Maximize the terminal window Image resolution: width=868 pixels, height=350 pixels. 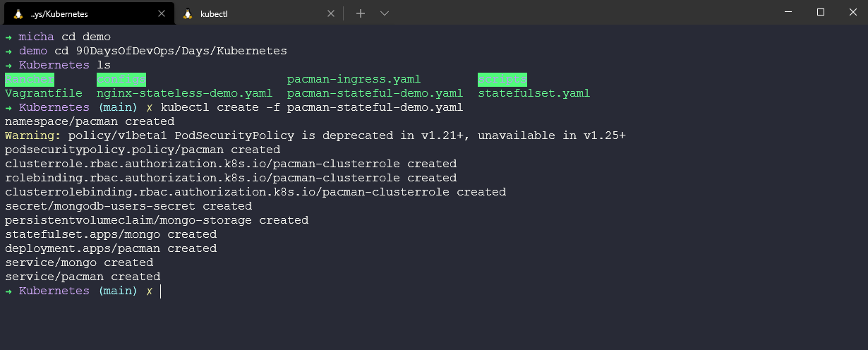pos(820,12)
